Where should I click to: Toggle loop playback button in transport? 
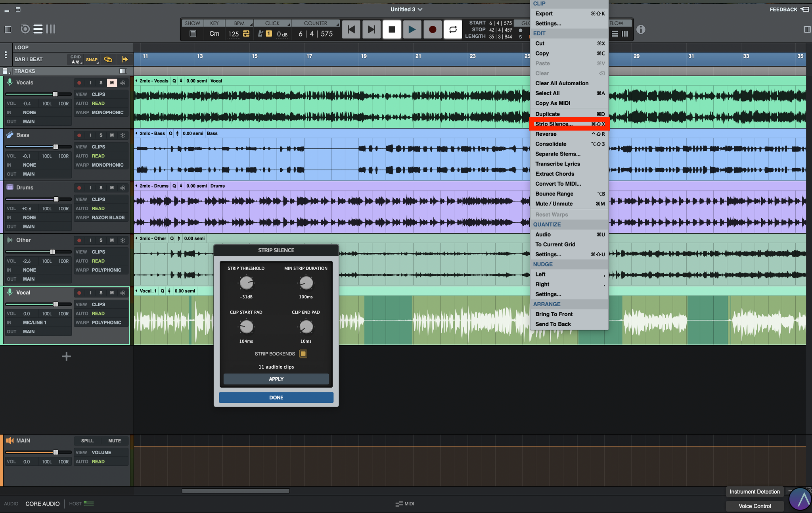click(x=453, y=29)
